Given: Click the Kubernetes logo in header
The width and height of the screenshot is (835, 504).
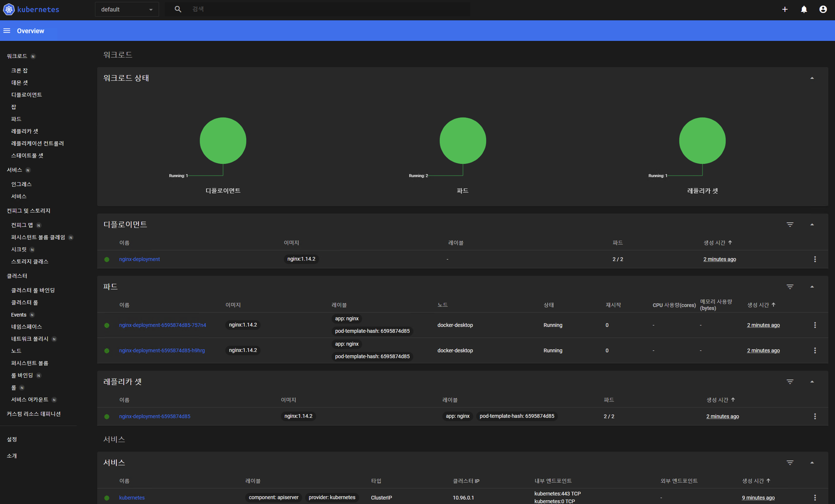Looking at the screenshot, I should (x=9, y=10).
